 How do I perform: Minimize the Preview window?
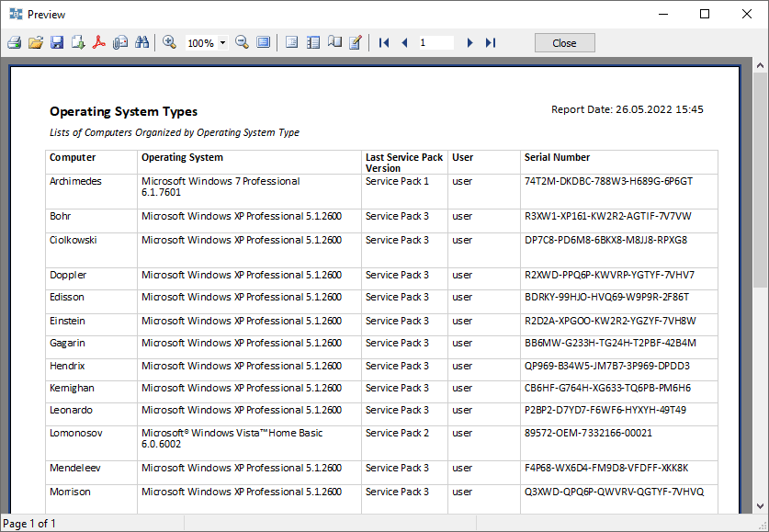click(663, 14)
